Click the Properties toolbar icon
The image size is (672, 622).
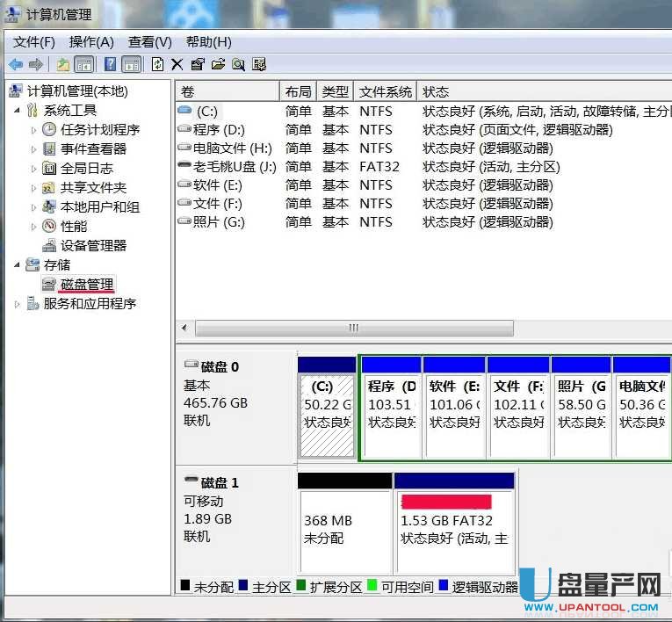tap(198, 64)
